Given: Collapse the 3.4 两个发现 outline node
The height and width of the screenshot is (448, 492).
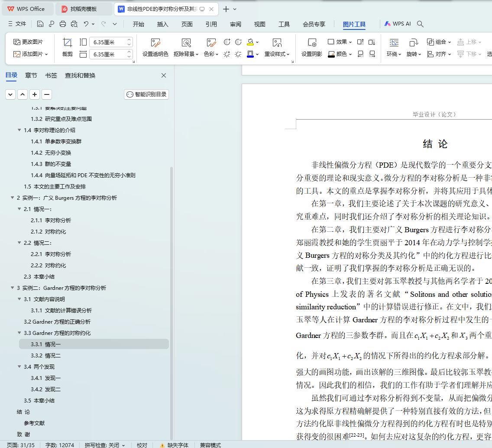Looking at the screenshot, I should [x=19, y=367].
